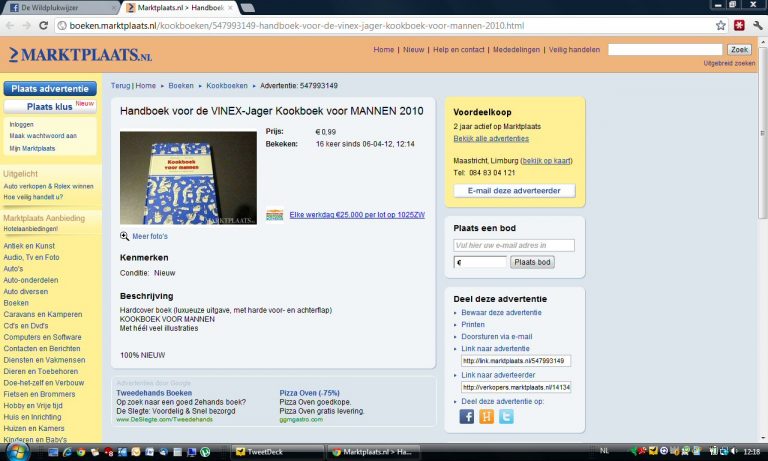Screen dimensions: 768x461
Task: Click E-mail deze adverteerder button
Action: (x=514, y=191)
